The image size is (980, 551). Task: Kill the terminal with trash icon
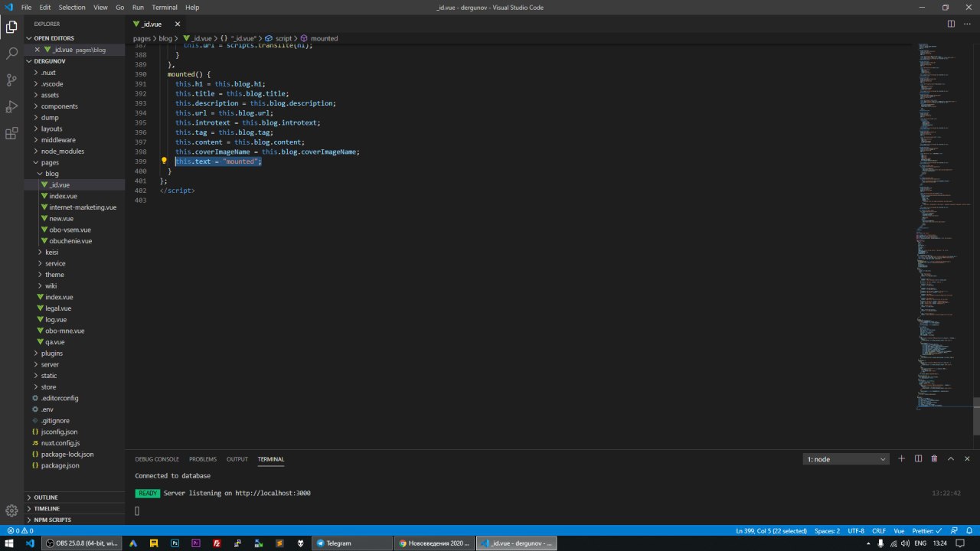pyautogui.click(x=934, y=458)
